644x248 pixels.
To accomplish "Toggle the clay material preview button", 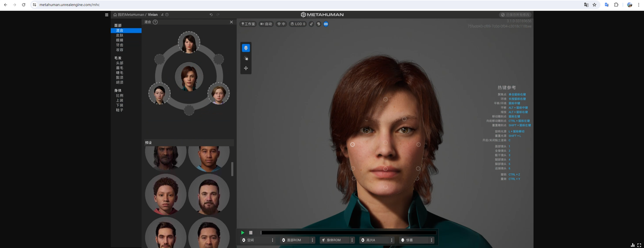I will coord(318,24).
